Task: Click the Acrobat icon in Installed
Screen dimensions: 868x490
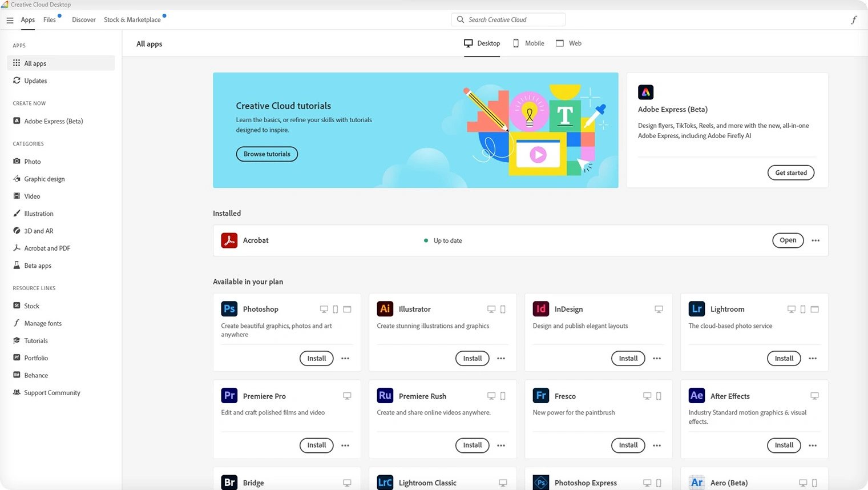Action: 229,240
